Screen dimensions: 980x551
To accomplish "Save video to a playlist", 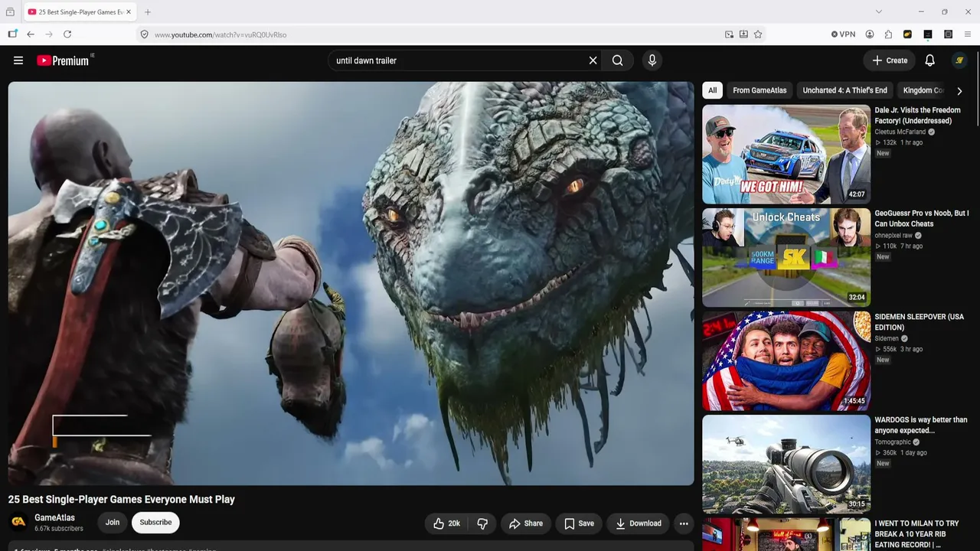I will coord(579,523).
